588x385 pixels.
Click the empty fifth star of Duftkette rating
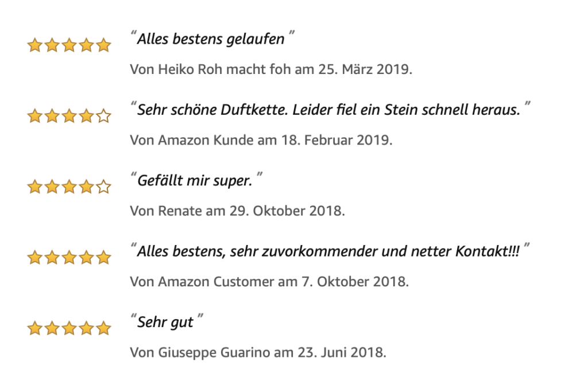pyautogui.click(x=103, y=116)
